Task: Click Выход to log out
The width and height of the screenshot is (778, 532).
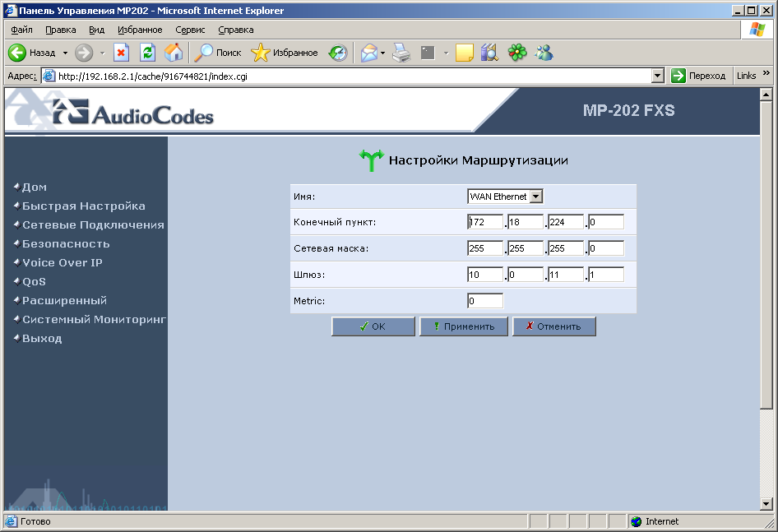Action: point(42,339)
